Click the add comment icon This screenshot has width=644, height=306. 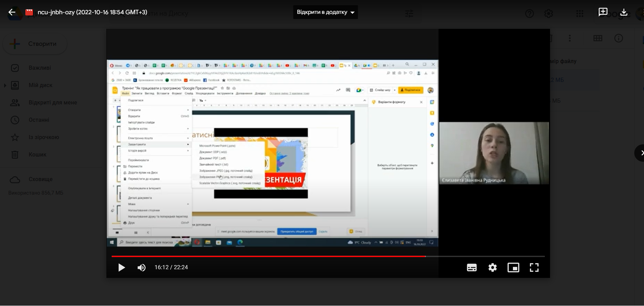(x=603, y=12)
